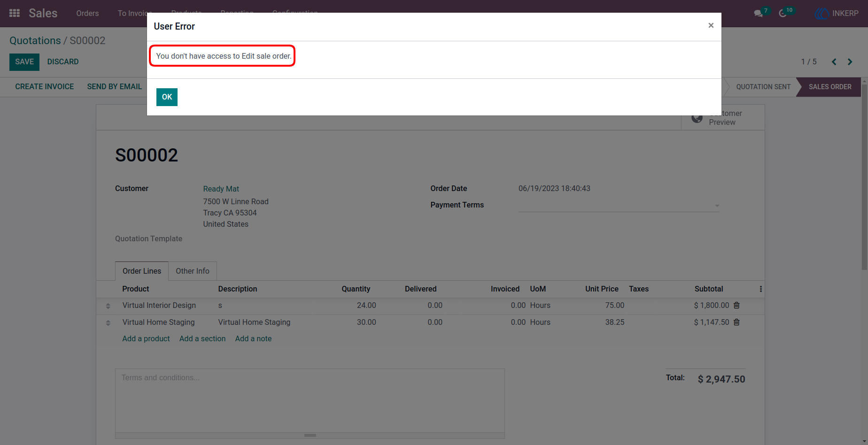Open the activities clock icon with badge 10
Screen dimensions: 868x445
pyautogui.click(x=783, y=13)
